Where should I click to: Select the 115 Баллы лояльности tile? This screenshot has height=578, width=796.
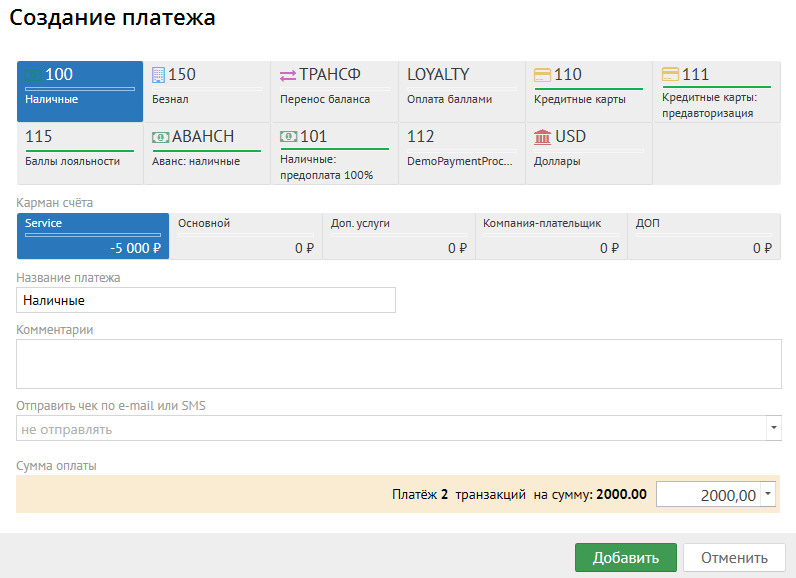(x=80, y=148)
